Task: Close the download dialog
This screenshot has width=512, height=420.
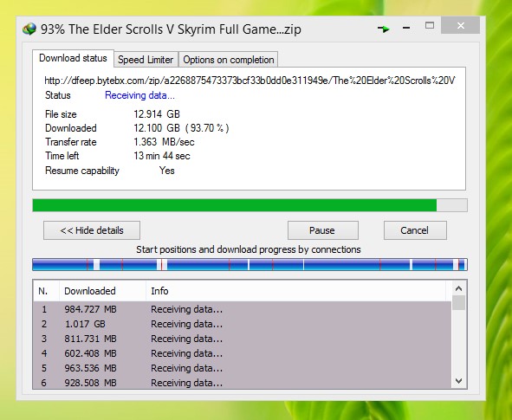Action: pos(460,25)
